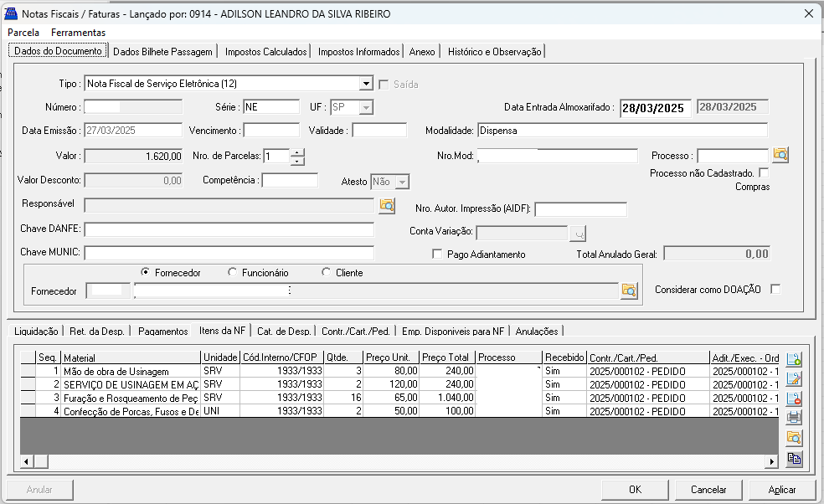Click the Cancelar button
Screen dimensions: 824x504
(708, 489)
